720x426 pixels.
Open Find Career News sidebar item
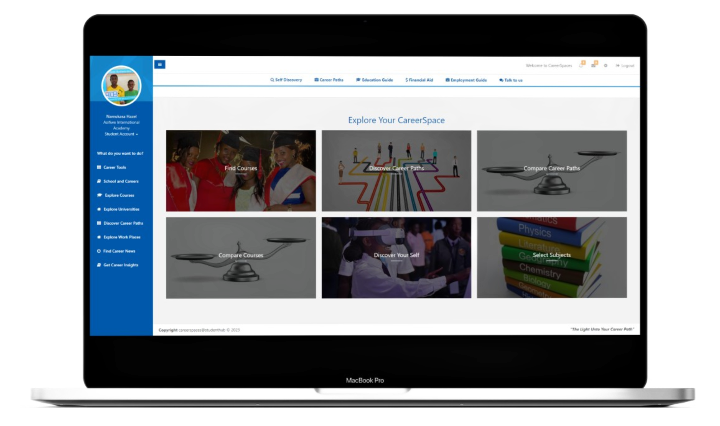(x=121, y=251)
